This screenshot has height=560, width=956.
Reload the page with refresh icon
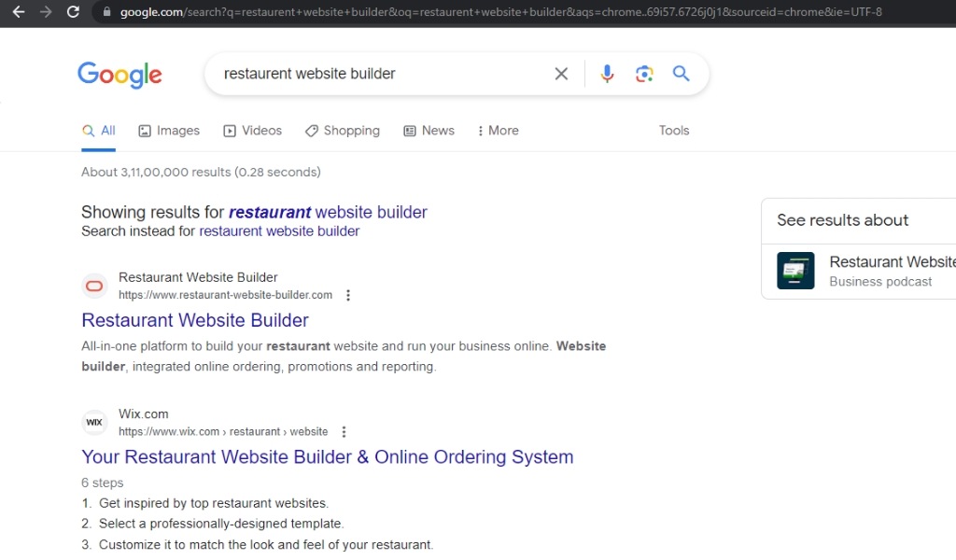pos(73,12)
